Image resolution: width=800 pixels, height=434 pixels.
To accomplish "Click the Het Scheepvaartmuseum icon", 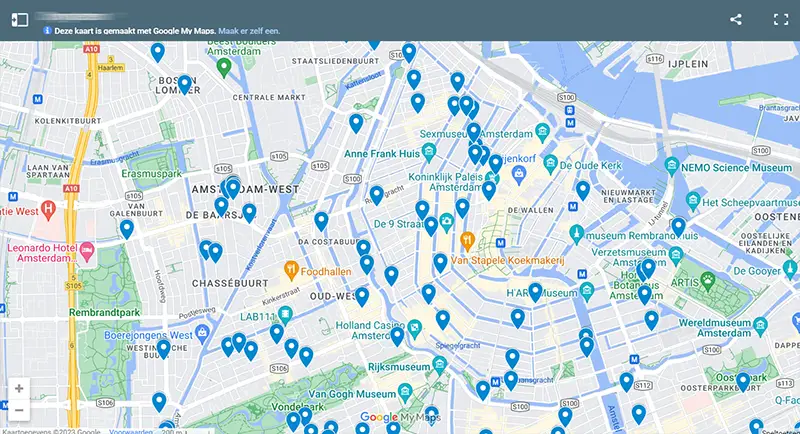I will (693, 200).
